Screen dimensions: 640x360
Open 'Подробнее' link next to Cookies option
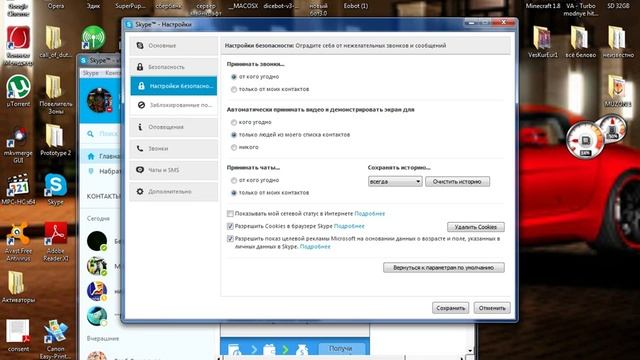pyautogui.click(x=349, y=226)
